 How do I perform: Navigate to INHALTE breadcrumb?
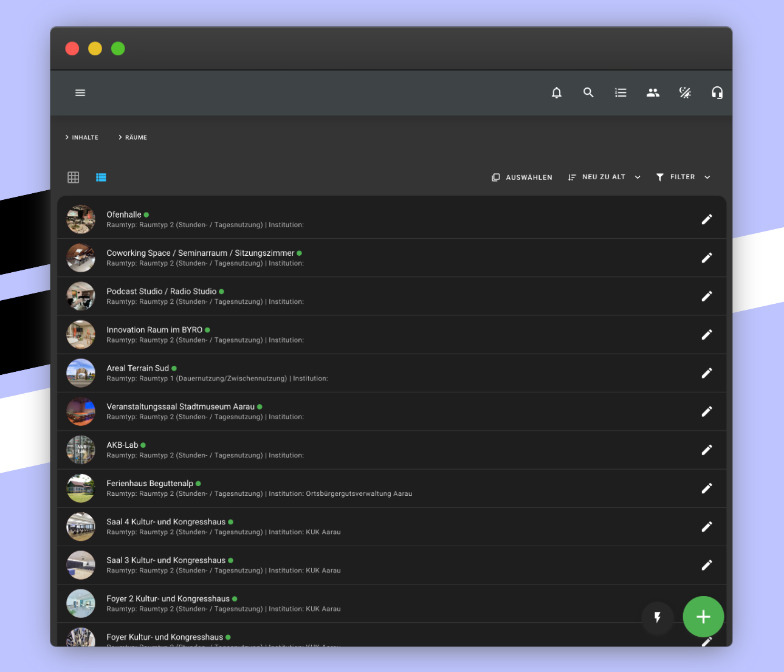tap(84, 137)
